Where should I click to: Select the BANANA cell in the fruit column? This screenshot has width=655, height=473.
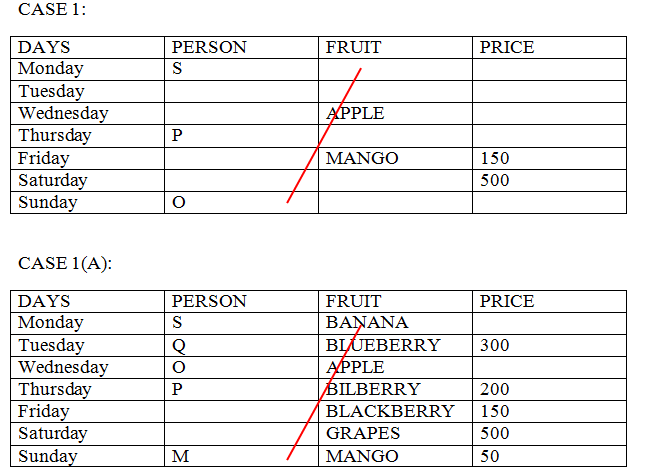pos(367,323)
